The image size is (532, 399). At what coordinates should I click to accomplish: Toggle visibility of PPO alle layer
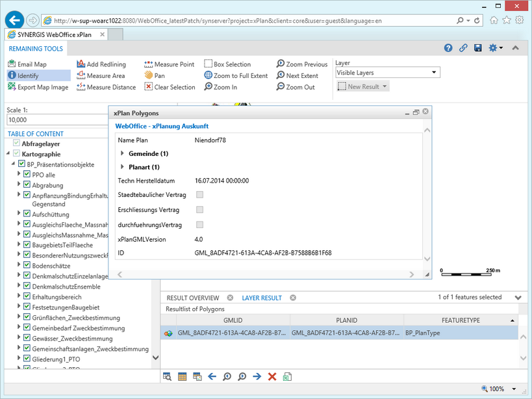[27, 175]
